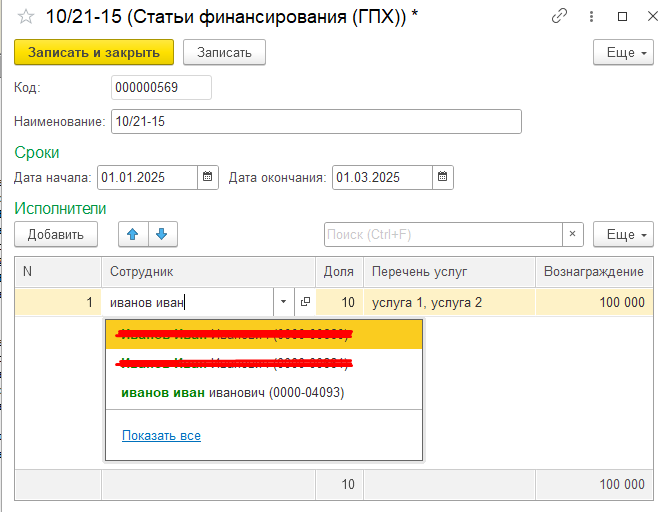The image size is (671, 512).
Task: Open top Еще dropdown menu
Action: point(623,53)
